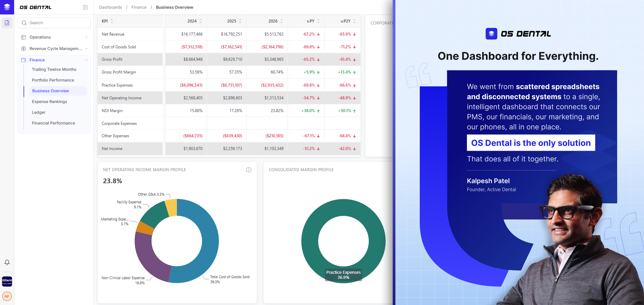Select the Gross Profit row label

tap(112, 59)
